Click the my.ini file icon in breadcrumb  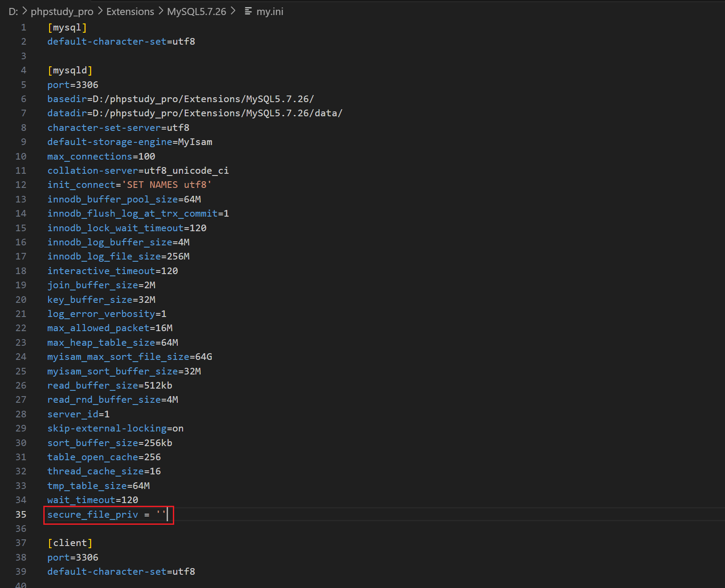tap(248, 11)
